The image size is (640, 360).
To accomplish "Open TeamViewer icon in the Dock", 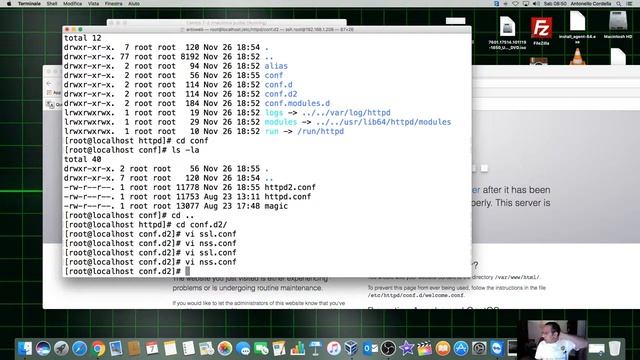I will click(x=497, y=348).
